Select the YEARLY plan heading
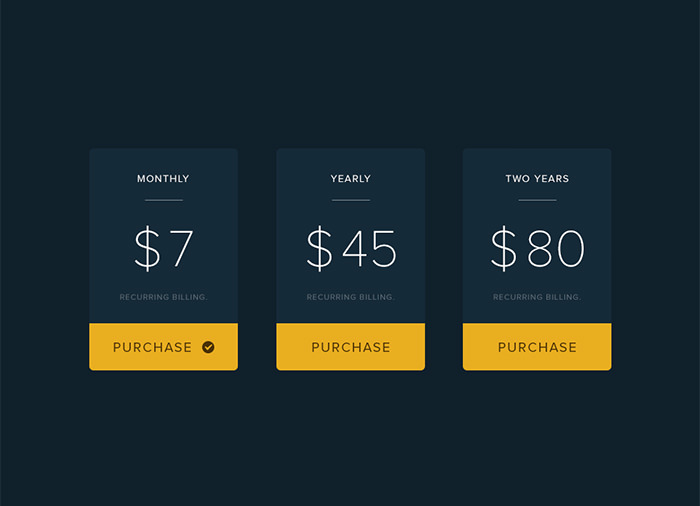700x506 pixels. [350, 179]
